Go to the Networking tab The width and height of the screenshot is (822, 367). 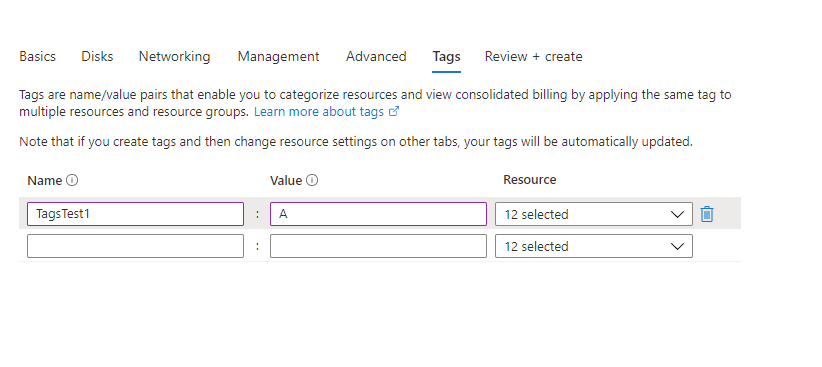175,56
